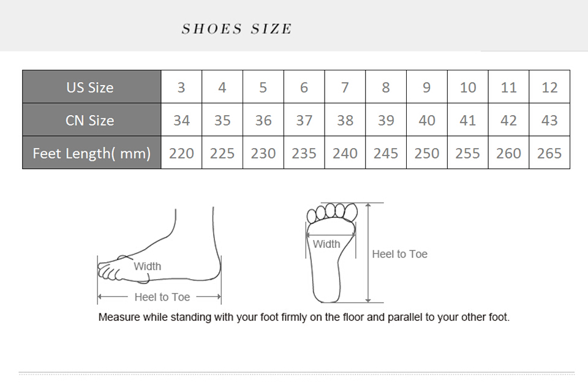The height and width of the screenshot is (382, 588).
Task: Click CN size 34 cell
Action: tap(181, 121)
